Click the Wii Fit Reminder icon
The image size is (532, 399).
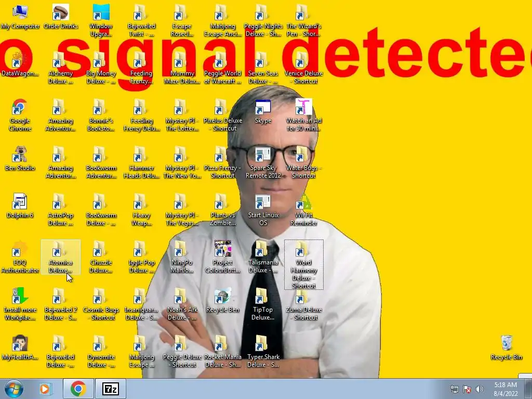coord(303,209)
